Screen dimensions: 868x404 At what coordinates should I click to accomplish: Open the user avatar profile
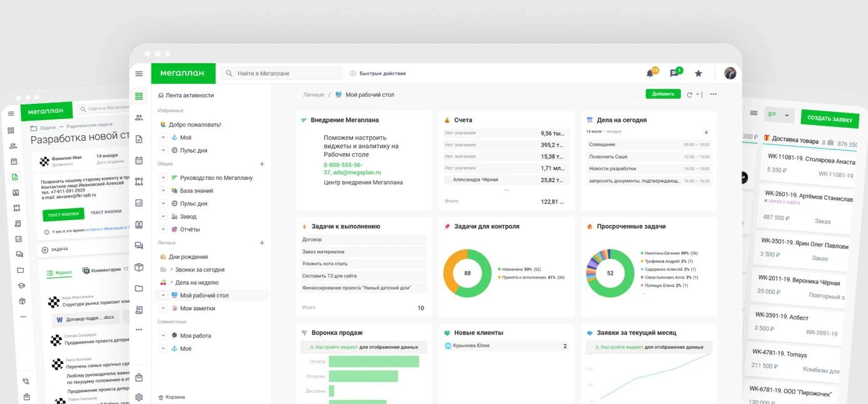tap(730, 73)
